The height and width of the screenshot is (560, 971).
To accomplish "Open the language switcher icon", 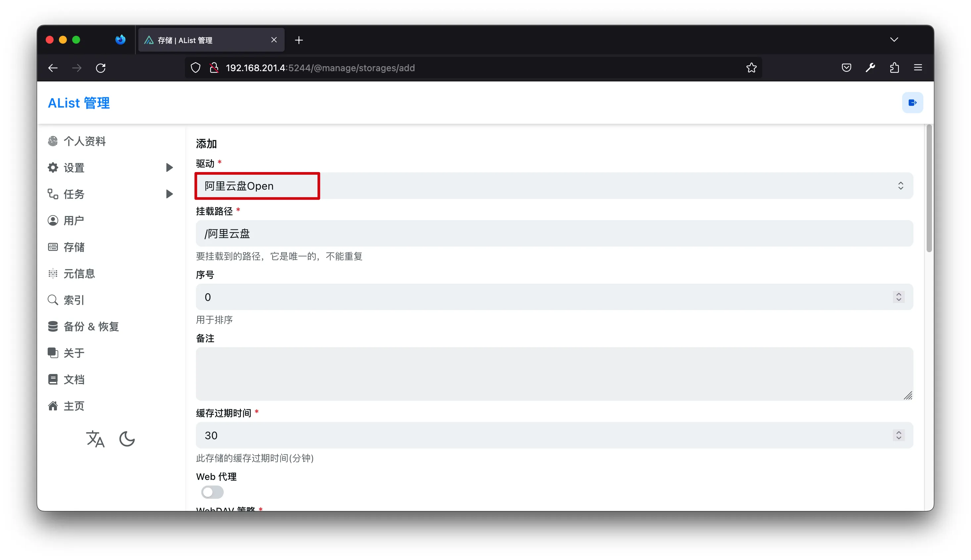I will pos(95,439).
